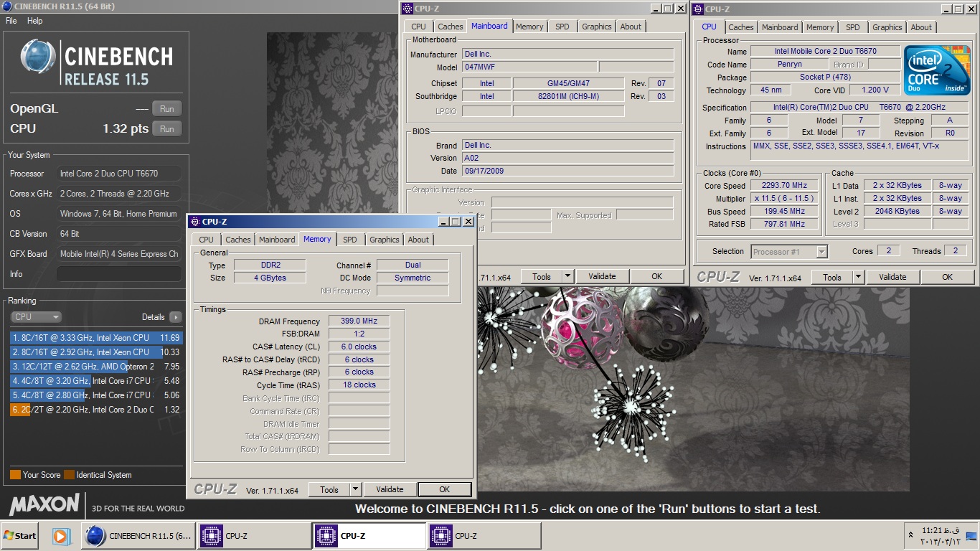
Task: Click Validate in Memory CPU-Z window
Action: (x=390, y=489)
